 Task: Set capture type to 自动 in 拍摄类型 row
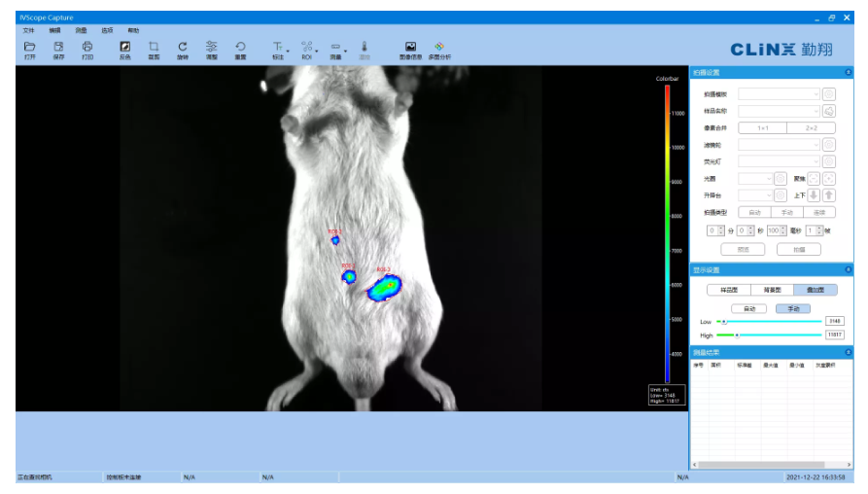click(754, 213)
